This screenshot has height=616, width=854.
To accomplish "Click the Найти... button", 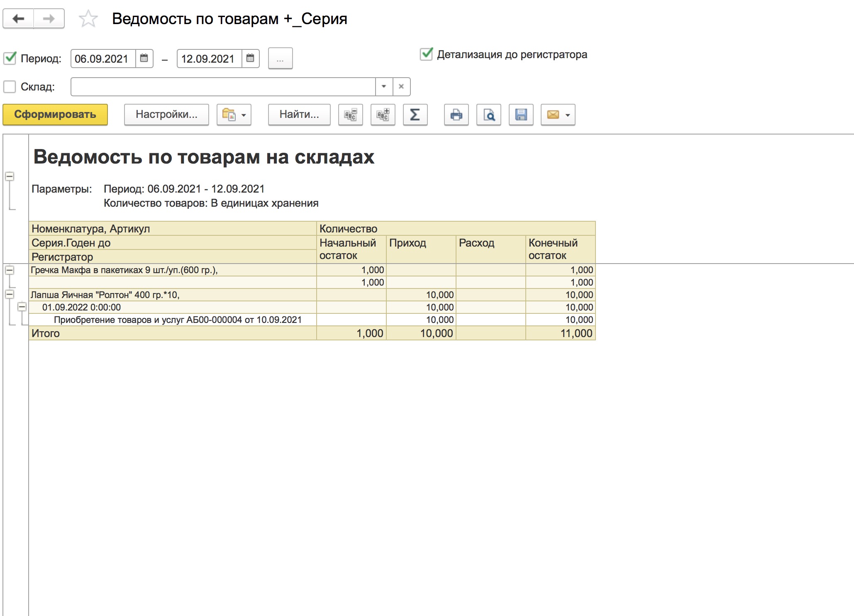I will [x=299, y=115].
